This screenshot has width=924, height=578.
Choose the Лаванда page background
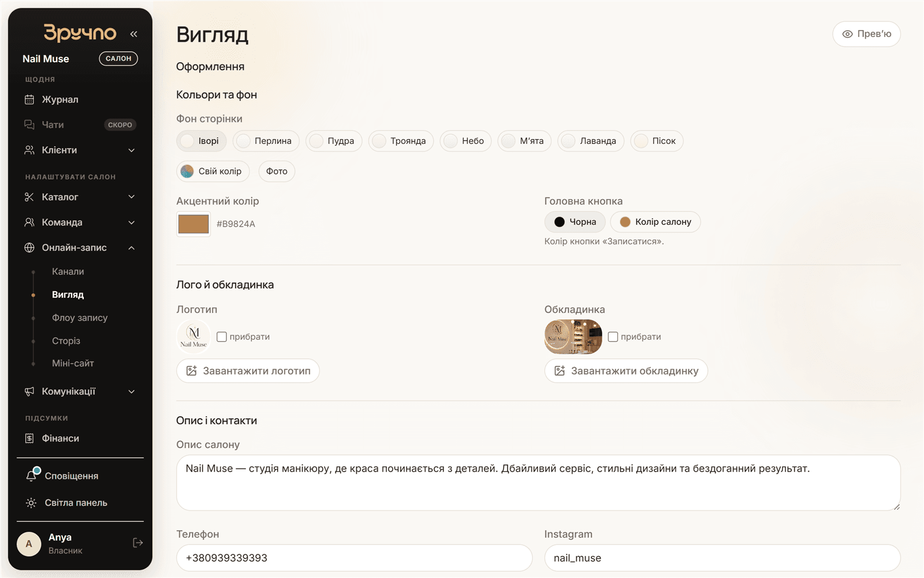(591, 141)
